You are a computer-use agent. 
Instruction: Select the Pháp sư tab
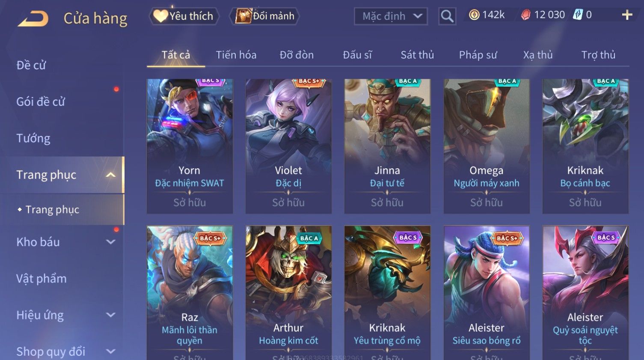[x=478, y=55]
